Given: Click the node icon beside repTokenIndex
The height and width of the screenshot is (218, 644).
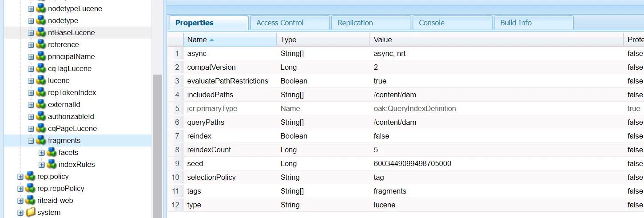Looking at the screenshot, I should coord(41,92).
